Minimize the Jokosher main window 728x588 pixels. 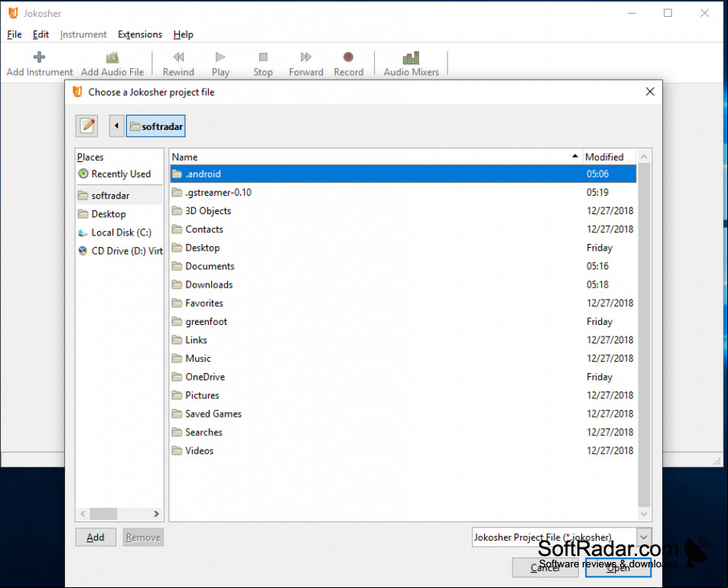tap(632, 13)
